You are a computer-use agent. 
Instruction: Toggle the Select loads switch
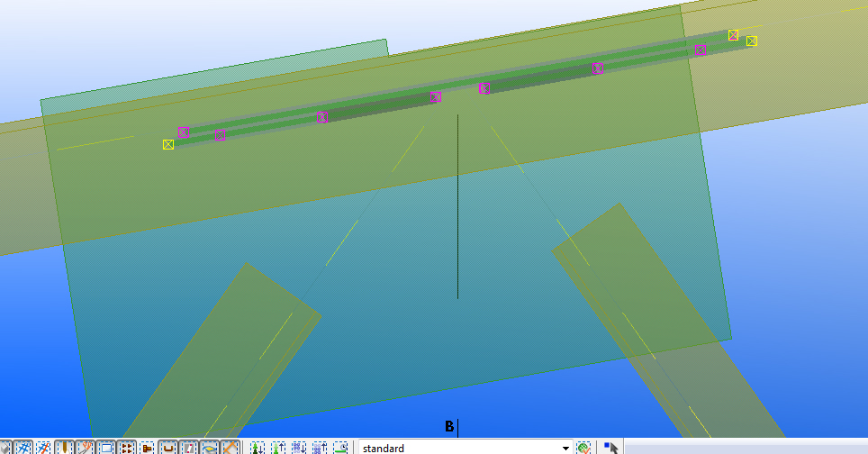(x=189, y=448)
